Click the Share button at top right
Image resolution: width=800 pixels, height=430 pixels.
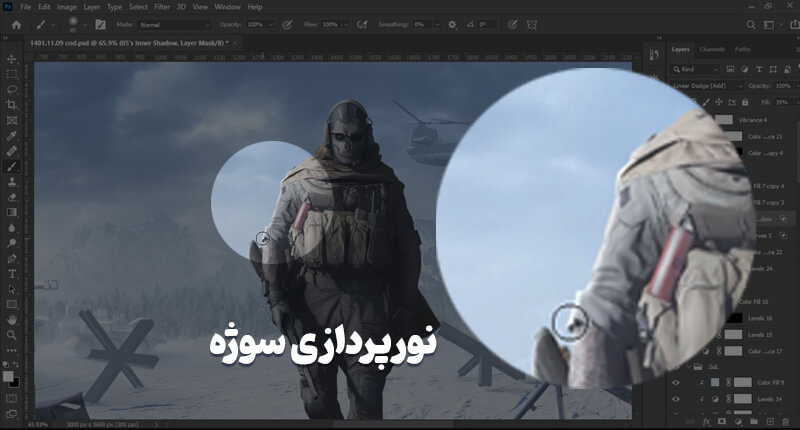(794, 24)
